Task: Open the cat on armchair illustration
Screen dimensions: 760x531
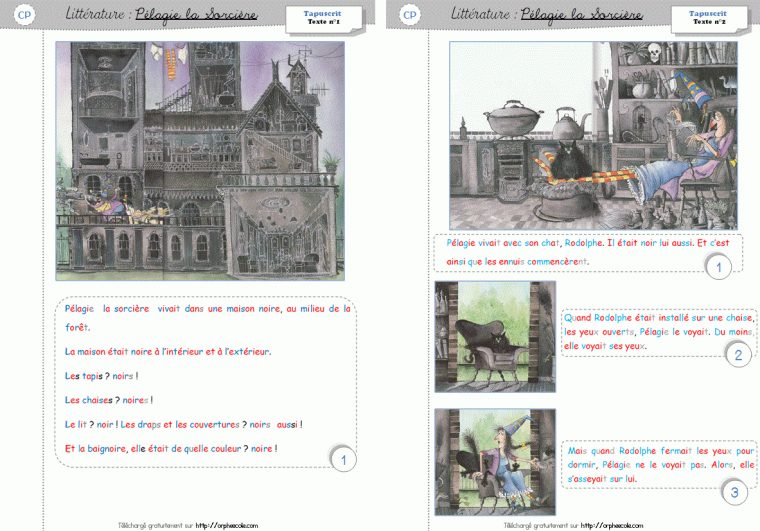Action: 495,336
